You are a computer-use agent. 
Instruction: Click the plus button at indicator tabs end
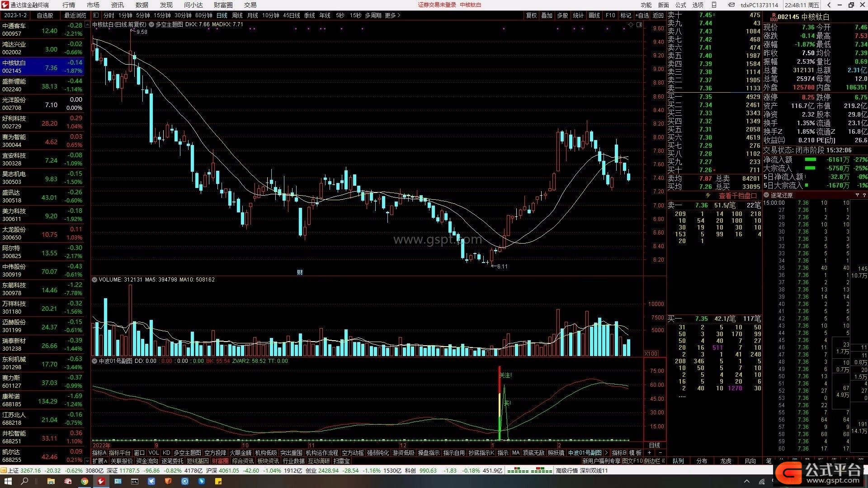click(x=649, y=453)
